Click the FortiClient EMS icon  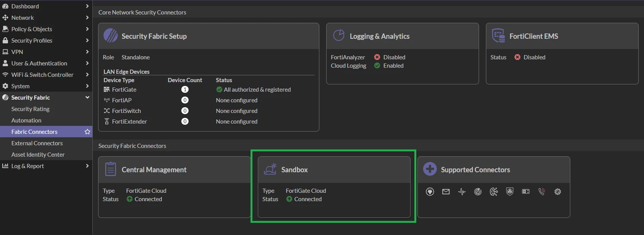498,36
